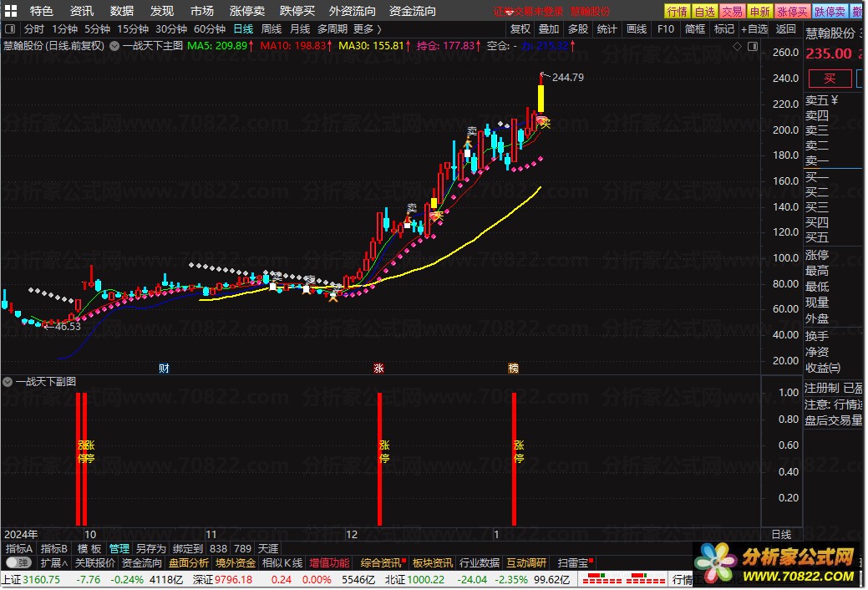Click the pink 涨停买 button

(x=792, y=11)
